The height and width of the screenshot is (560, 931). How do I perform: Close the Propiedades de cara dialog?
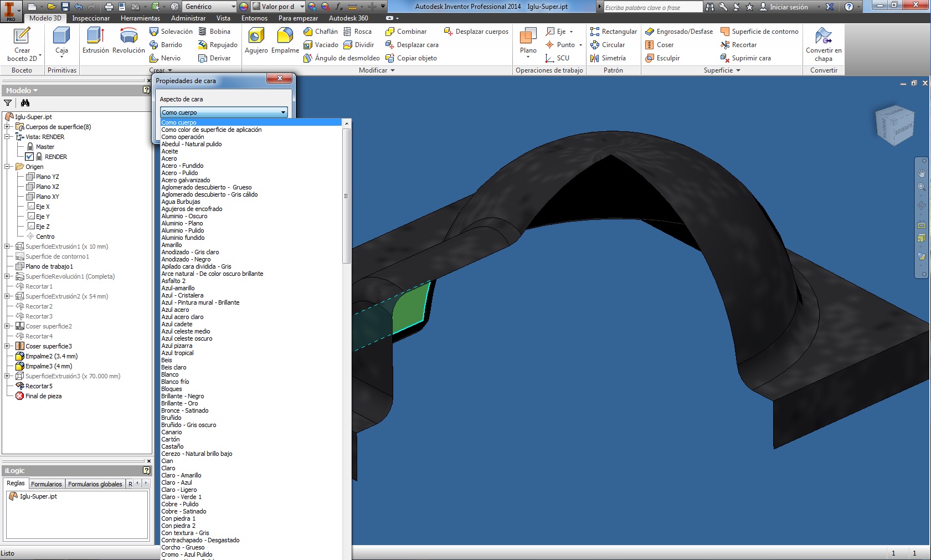click(x=280, y=79)
